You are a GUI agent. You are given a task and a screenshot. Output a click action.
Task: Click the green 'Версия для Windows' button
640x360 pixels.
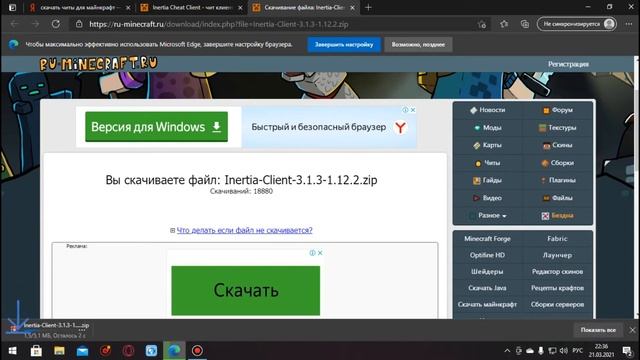click(156, 127)
